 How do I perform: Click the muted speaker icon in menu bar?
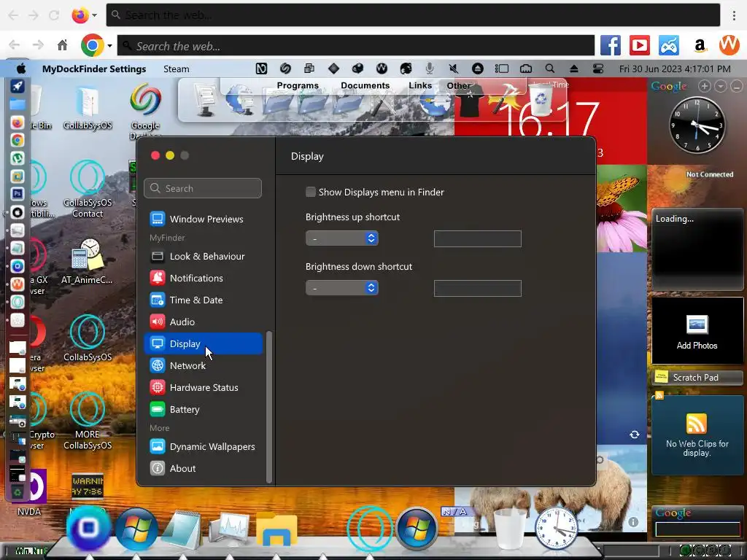[x=454, y=69]
